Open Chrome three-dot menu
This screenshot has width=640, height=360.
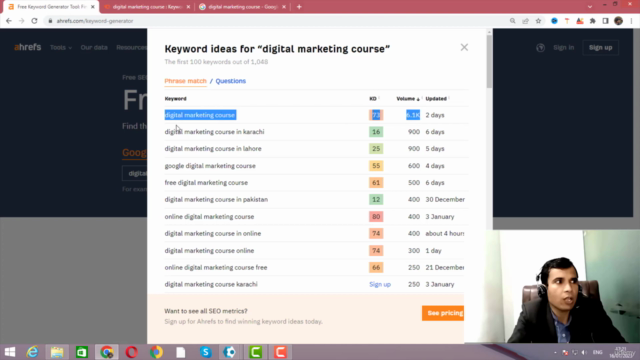(631, 21)
